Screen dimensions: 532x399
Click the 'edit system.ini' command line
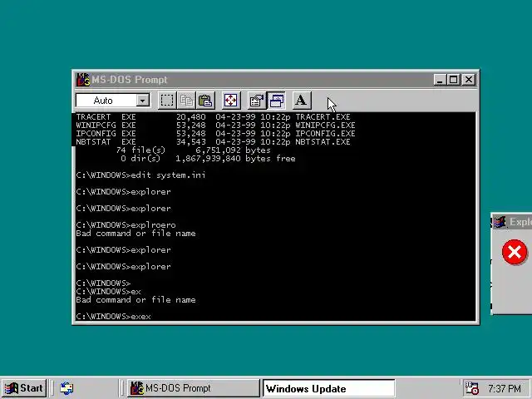tap(140, 175)
